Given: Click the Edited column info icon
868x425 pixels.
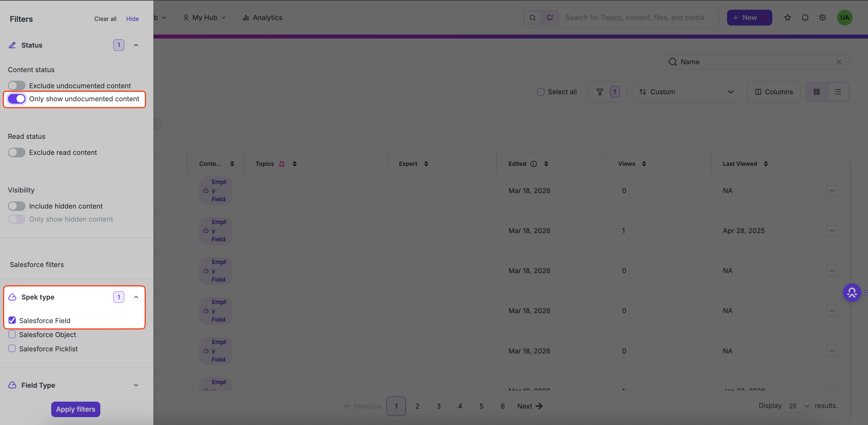Looking at the screenshot, I should [x=533, y=164].
